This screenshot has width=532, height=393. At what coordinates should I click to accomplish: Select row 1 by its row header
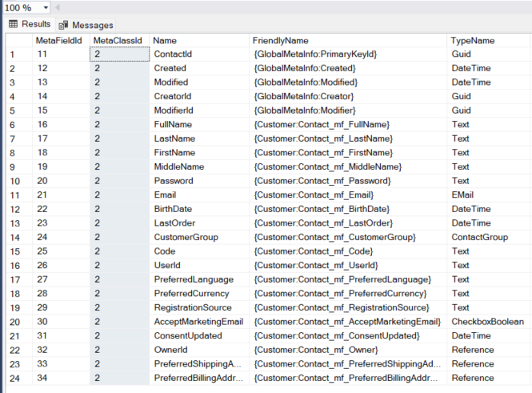pos(16,54)
